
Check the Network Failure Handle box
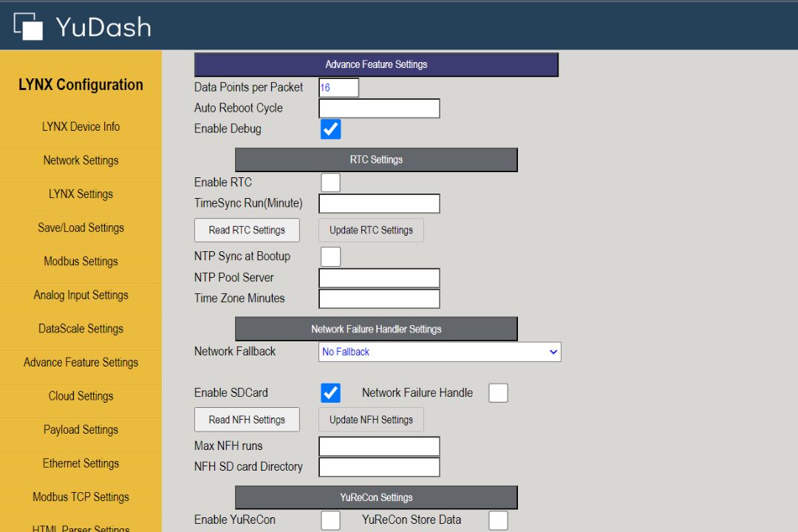tap(498, 393)
